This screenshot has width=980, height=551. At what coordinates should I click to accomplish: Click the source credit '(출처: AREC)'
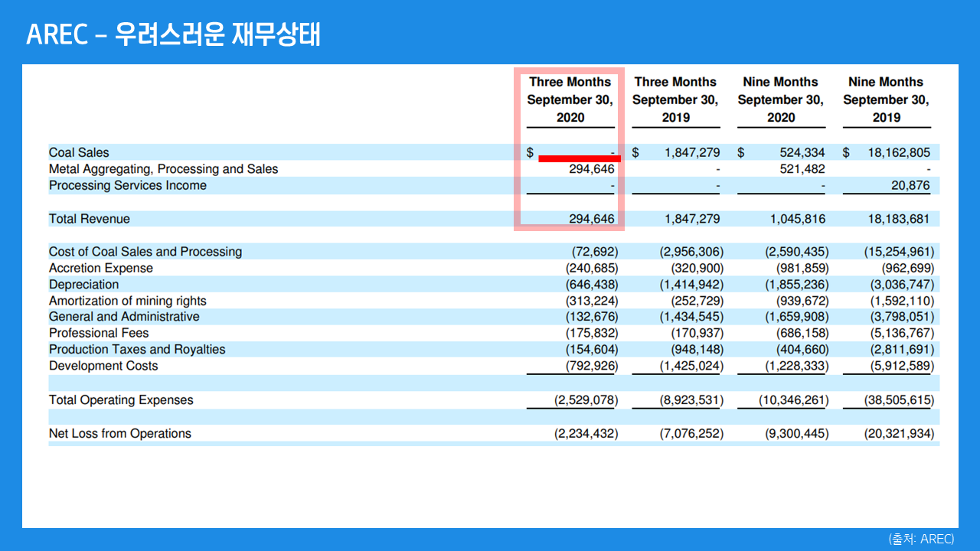[921, 539]
